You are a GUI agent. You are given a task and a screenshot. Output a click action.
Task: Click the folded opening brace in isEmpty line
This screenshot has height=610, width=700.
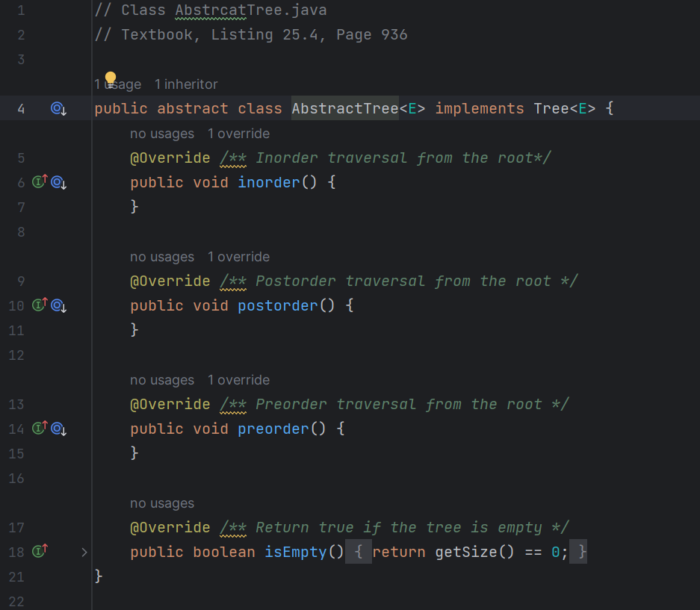coord(357,551)
